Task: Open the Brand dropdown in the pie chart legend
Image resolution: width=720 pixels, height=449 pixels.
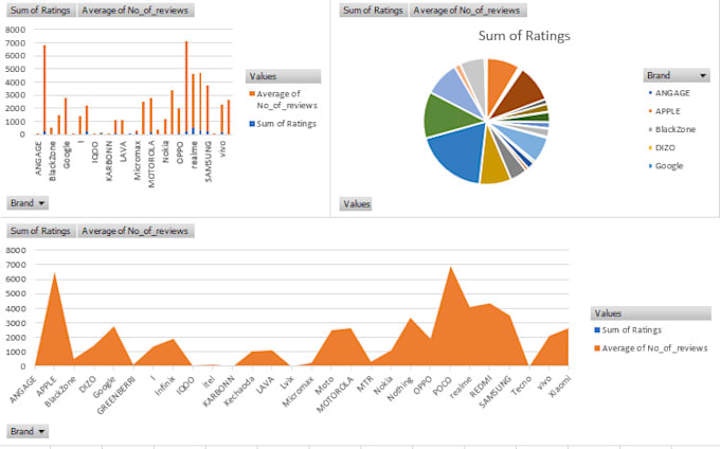Action: [x=676, y=75]
